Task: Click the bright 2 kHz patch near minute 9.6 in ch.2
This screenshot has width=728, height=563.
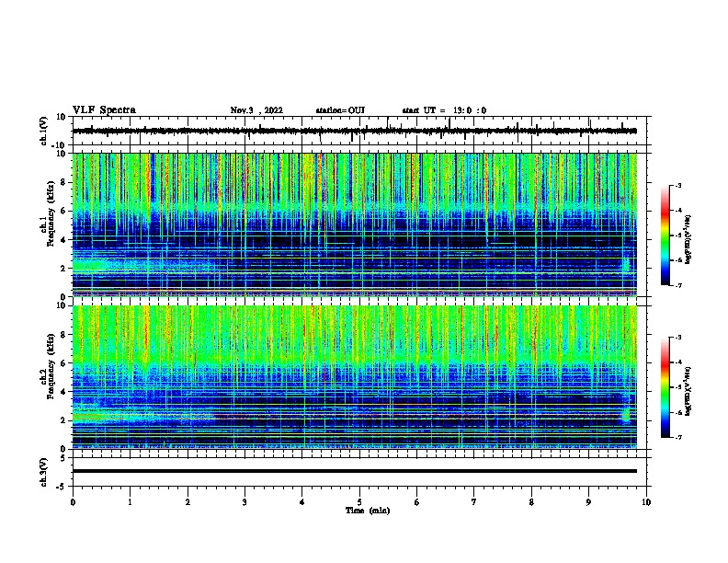Action: point(626,414)
